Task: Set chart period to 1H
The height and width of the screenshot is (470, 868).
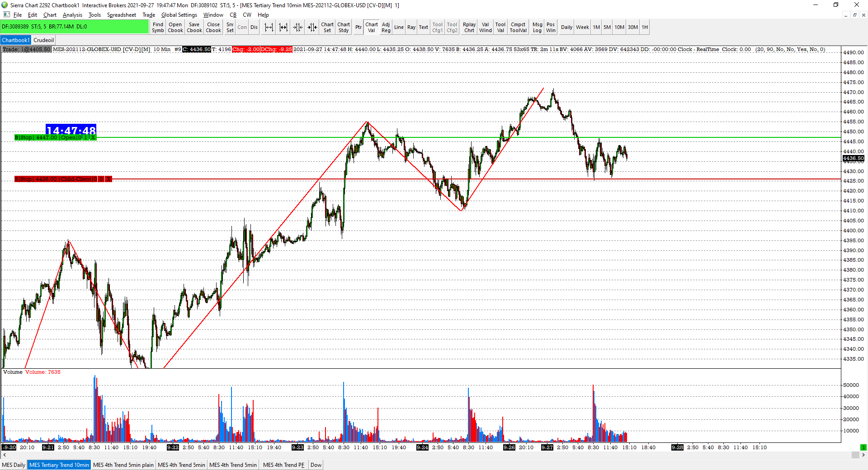Action: point(645,27)
